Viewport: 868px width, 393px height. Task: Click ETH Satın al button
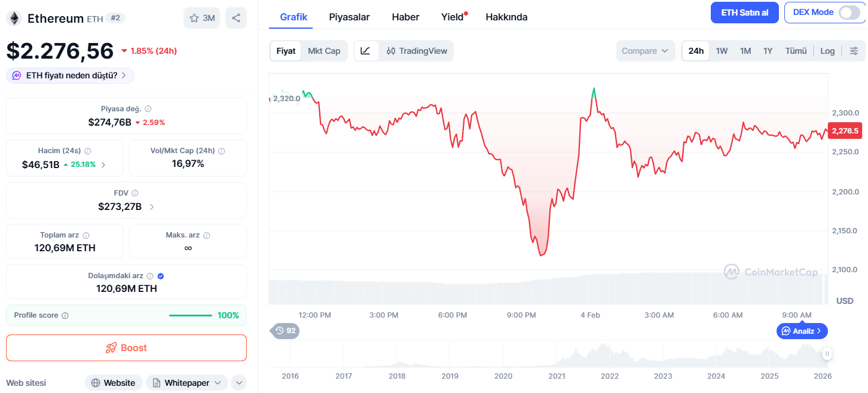[x=744, y=13]
